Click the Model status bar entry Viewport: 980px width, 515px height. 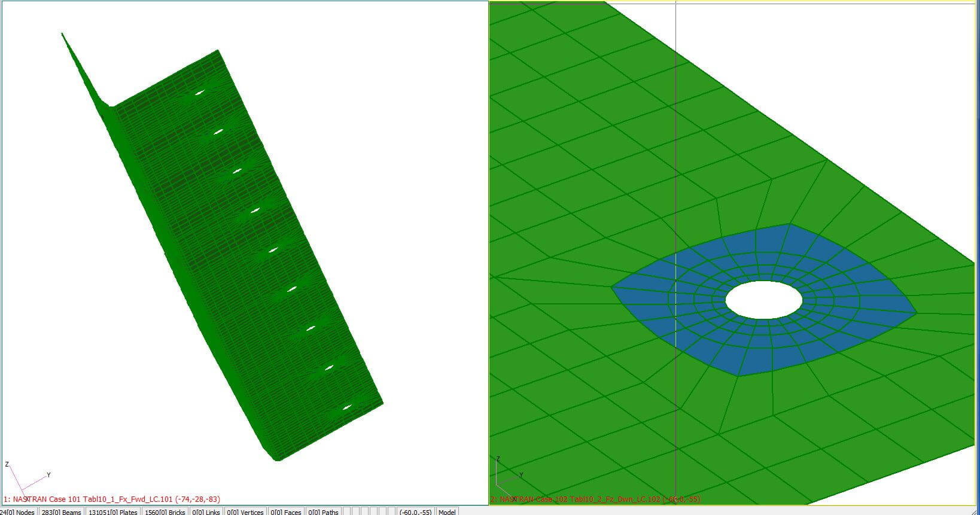pyautogui.click(x=447, y=512)
